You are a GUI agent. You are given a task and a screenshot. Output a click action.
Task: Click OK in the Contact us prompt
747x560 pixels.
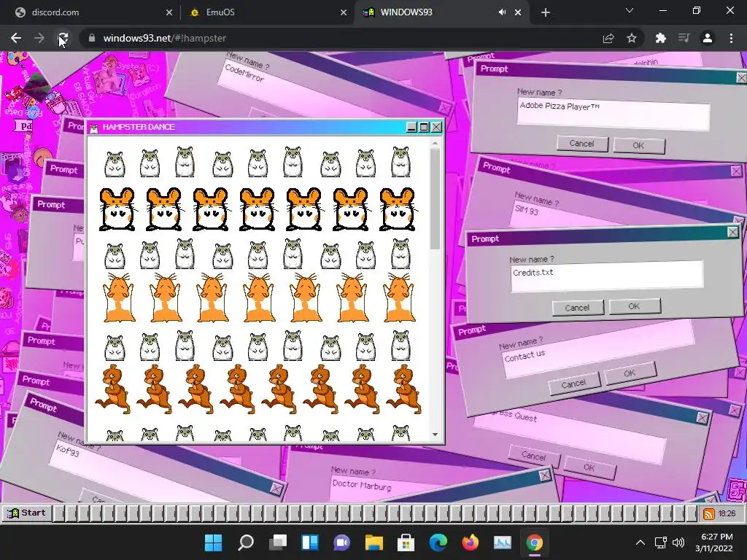click(630, 373)
